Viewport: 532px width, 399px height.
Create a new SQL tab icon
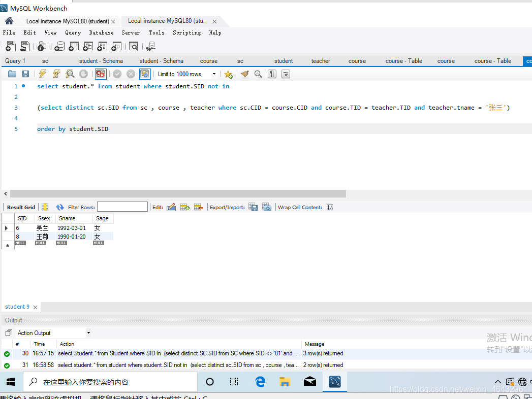point(11,46)
